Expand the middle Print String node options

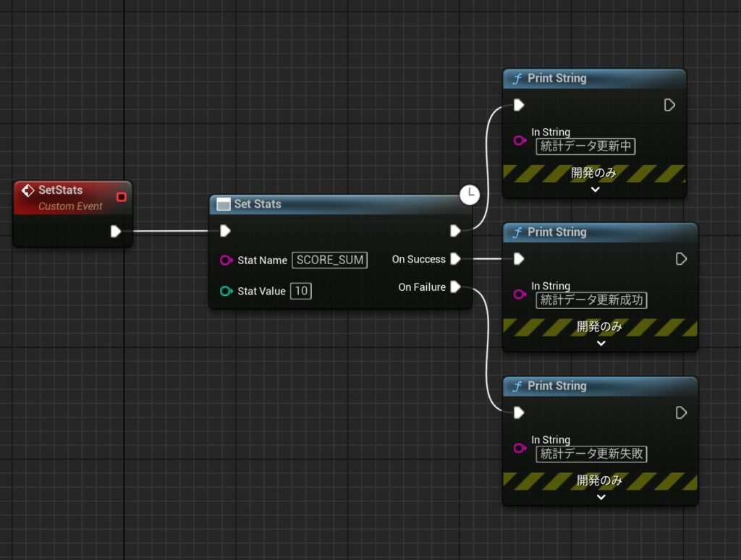pyautogui.click(x=601, y=343)
